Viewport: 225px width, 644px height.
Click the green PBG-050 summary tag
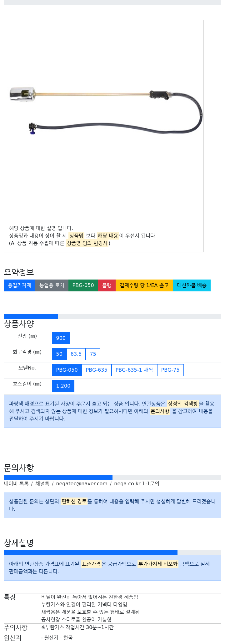[83, 285]
